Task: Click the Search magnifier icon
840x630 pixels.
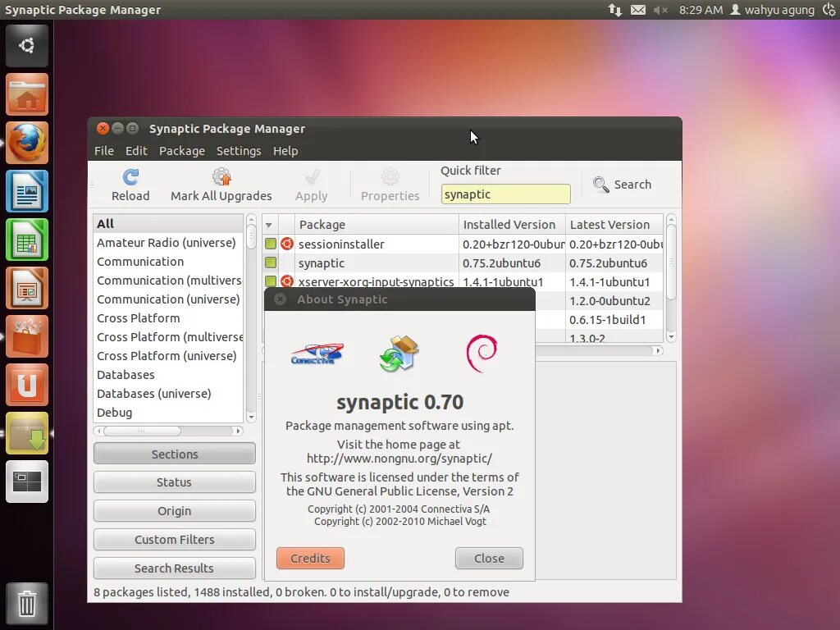Action: 600,185
